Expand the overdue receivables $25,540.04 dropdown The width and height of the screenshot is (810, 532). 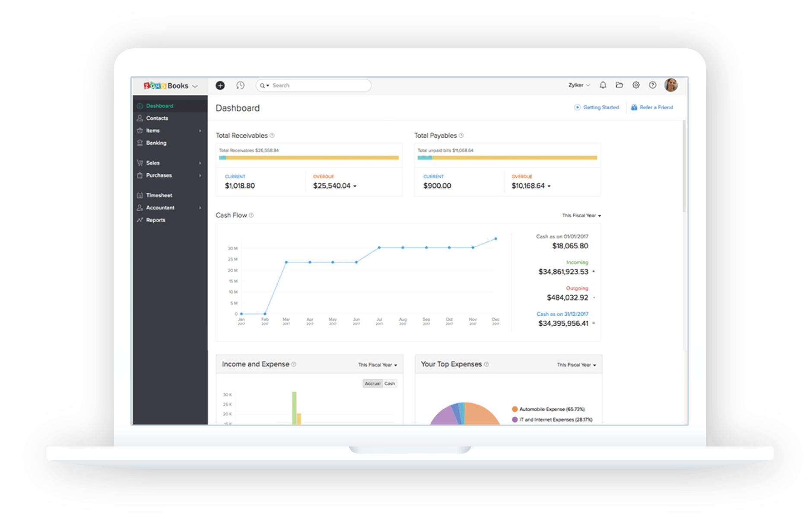click(x=355, y=186)
